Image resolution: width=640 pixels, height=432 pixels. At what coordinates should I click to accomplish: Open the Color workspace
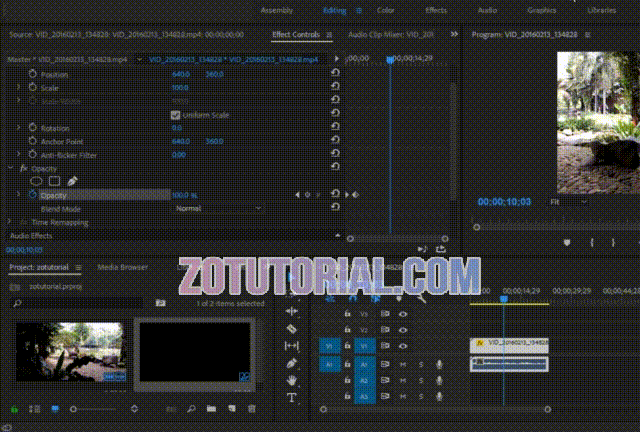click(x=385, y=10)
